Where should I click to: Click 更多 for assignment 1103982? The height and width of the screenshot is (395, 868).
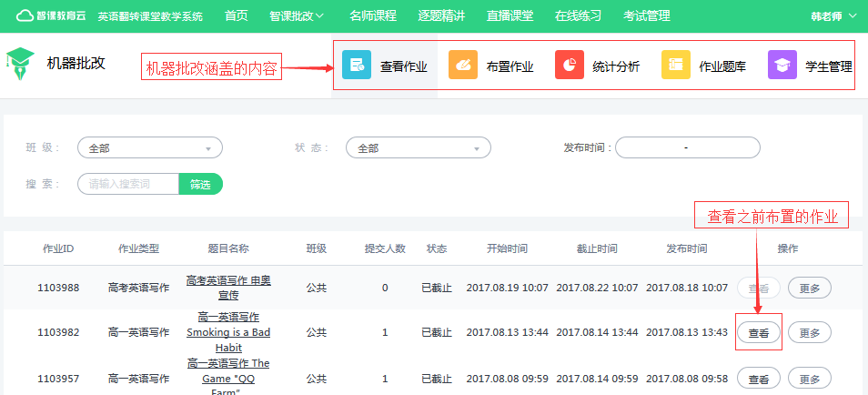click(x=810, y=332)
